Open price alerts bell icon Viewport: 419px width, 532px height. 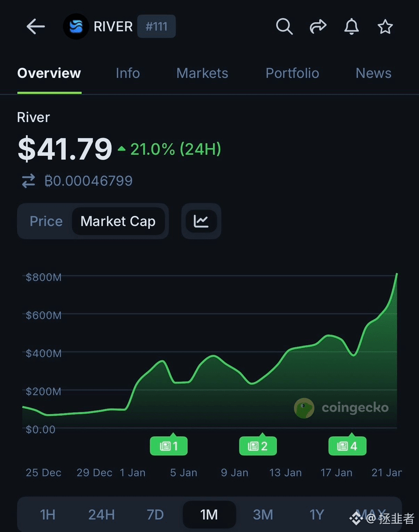tap(352, 27)
